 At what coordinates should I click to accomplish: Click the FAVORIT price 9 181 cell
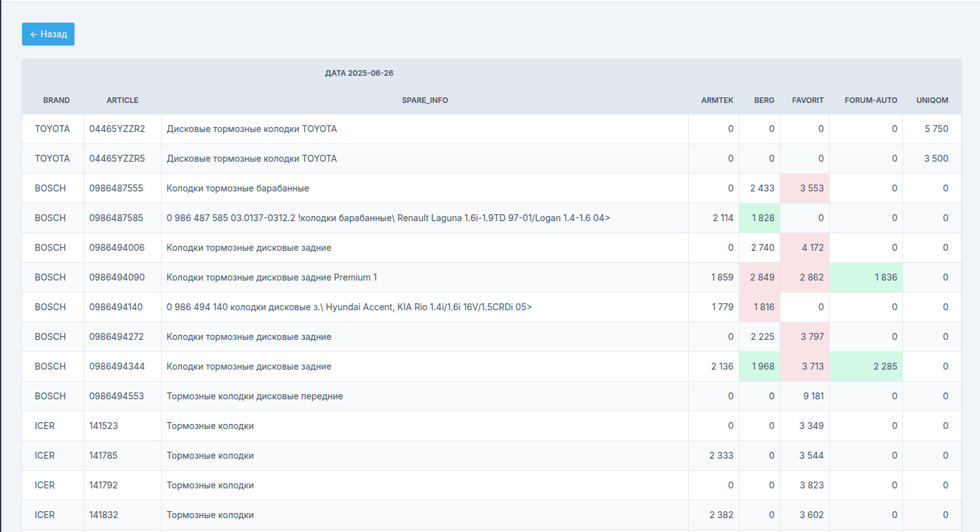813,396
